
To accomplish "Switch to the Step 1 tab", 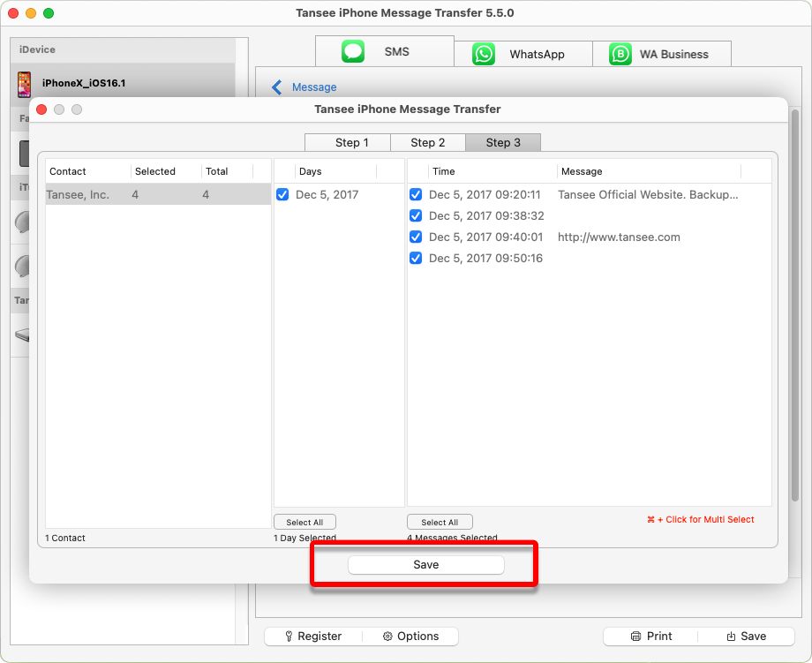I will click(348, 142).
